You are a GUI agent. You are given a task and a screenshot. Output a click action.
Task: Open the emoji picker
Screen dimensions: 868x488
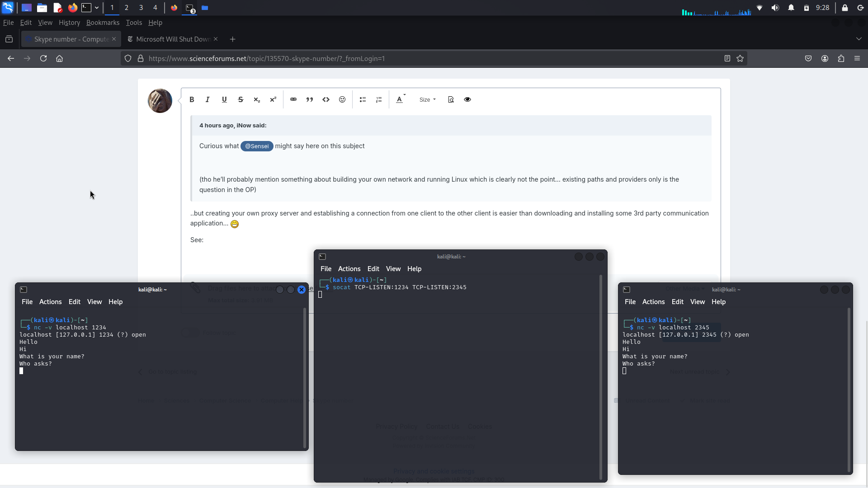[342, 99]
